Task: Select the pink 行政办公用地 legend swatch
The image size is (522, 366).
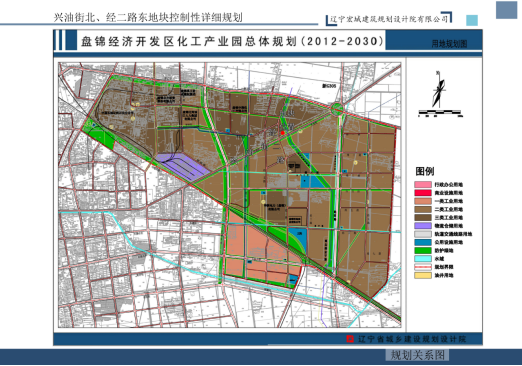Action: coord(423,184)
